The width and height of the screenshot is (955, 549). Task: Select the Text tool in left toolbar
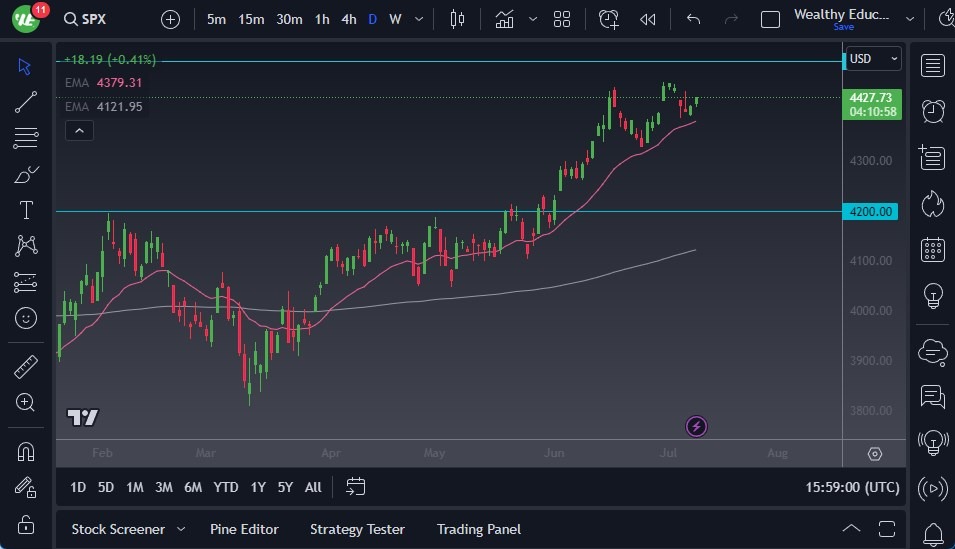[26, 210]
